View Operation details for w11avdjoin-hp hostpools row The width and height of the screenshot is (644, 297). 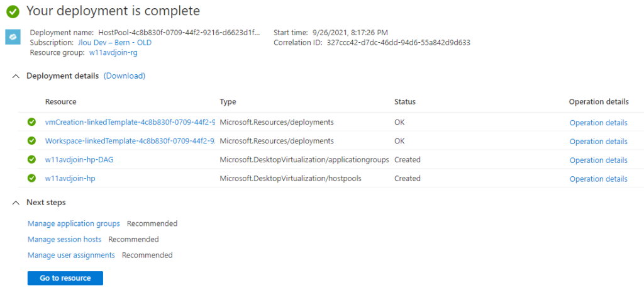pyautogui.click(x=599, y=179)
